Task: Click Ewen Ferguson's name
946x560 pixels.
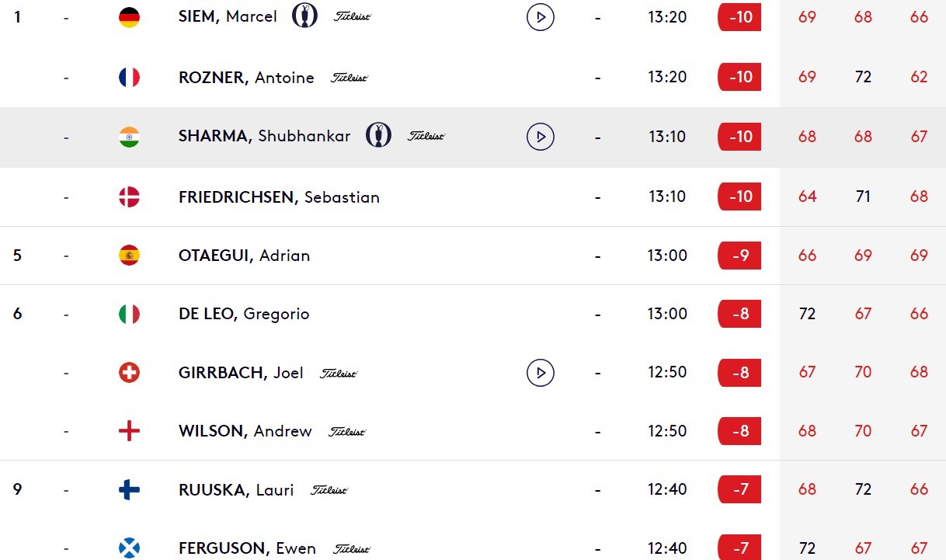Action: 247,548
